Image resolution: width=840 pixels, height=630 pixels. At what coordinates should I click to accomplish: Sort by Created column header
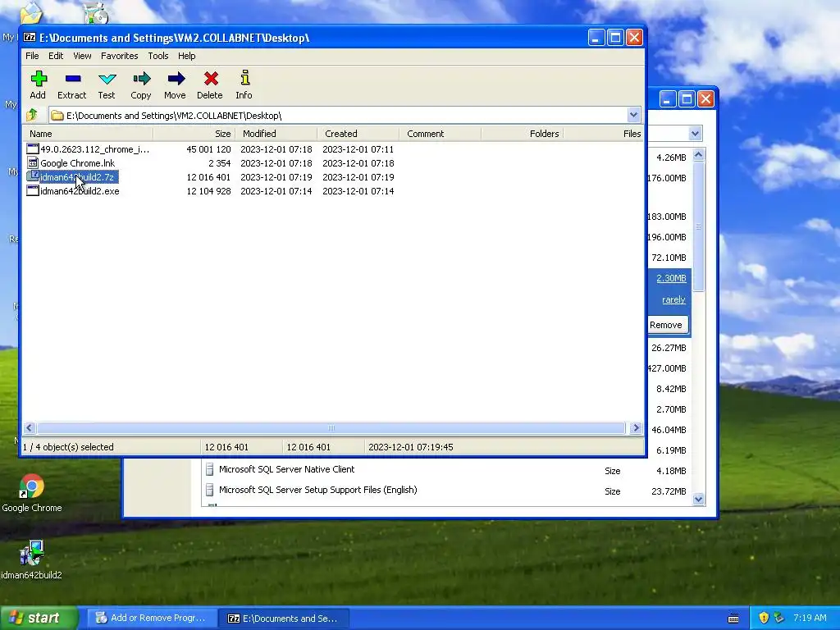pos(358,134)
